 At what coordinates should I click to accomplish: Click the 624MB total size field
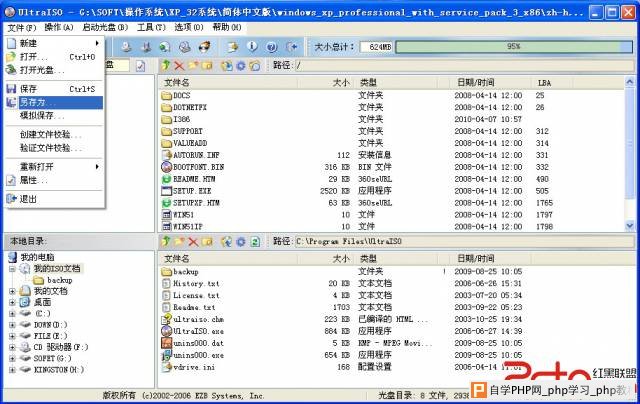(x=376, y=47)
